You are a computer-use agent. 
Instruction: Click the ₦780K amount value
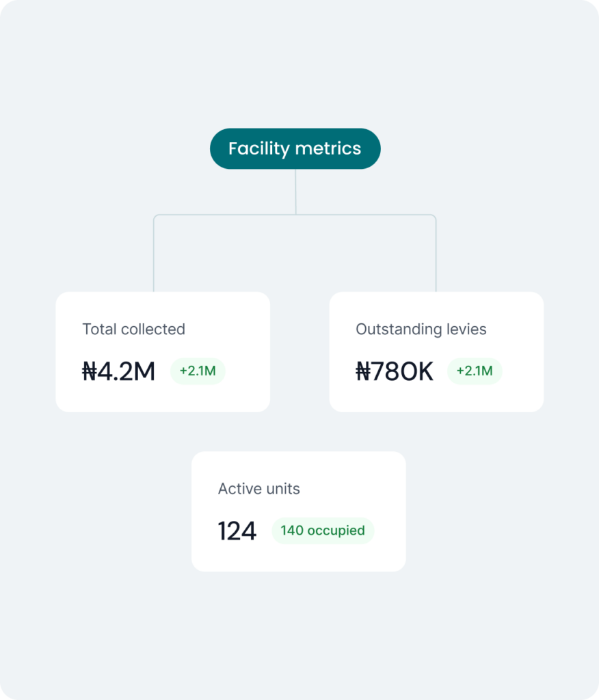coord(395,371)
